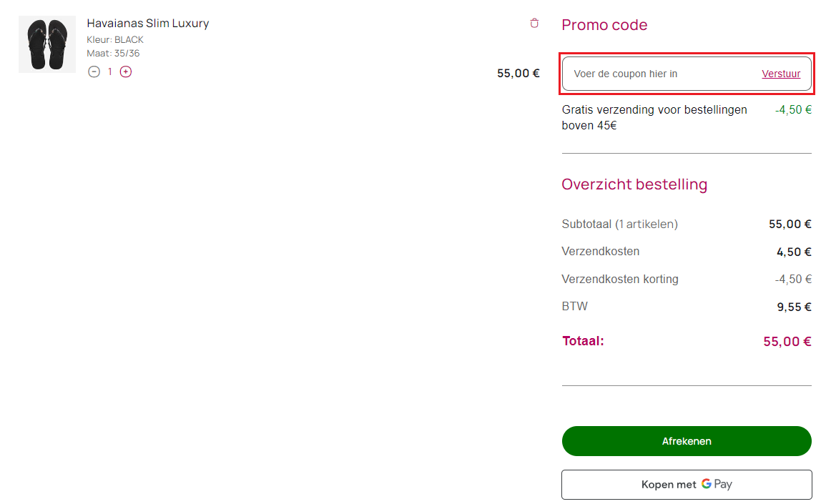
Task: Remove the Havaianas item using the trash icon
Action: 534,22
